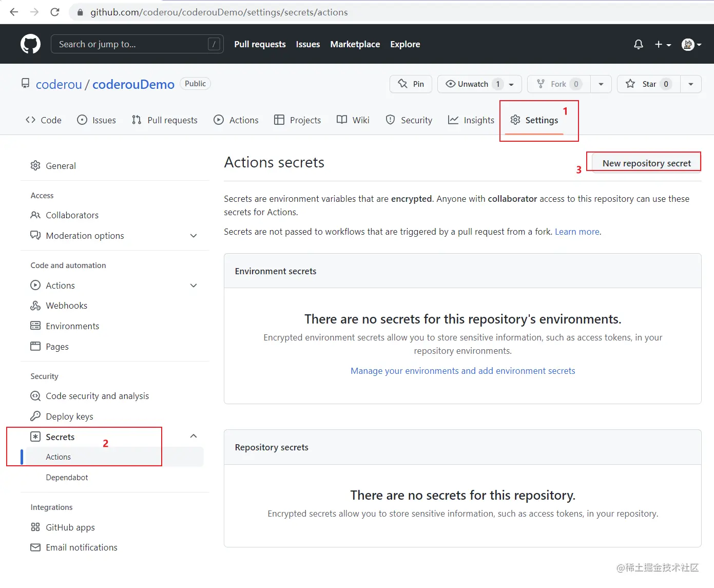Open the notifications bell
Viewport: 714px width, 588px height.
(639, 45)
